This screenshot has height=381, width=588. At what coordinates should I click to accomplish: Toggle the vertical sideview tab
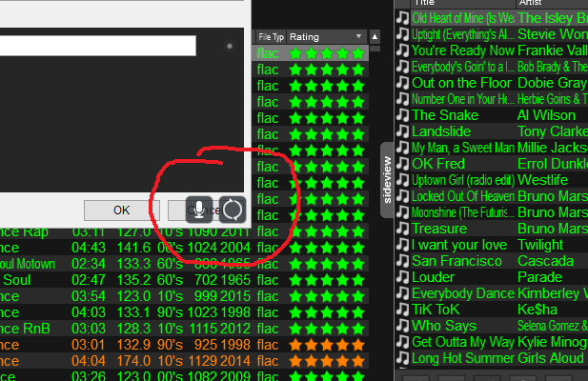tap(387, 180)
